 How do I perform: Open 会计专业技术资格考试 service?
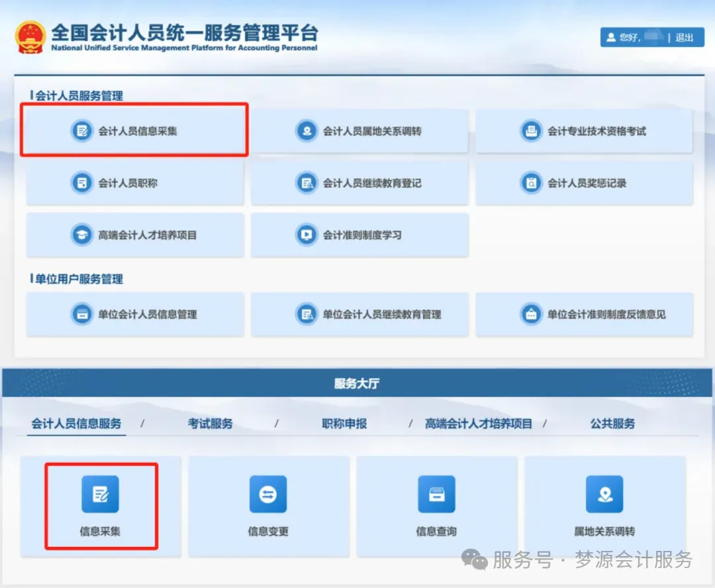585,130
